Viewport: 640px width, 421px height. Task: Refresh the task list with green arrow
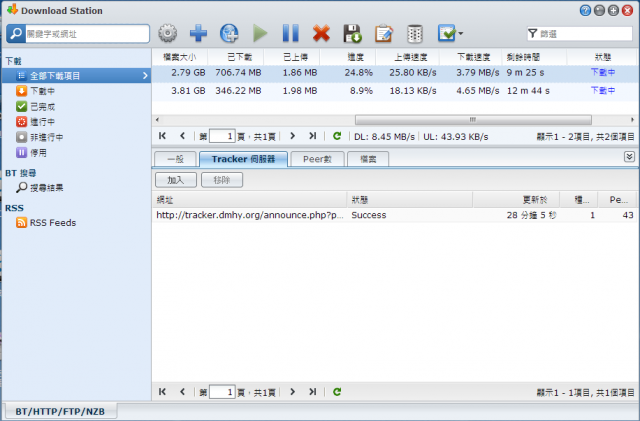(337, 136)
